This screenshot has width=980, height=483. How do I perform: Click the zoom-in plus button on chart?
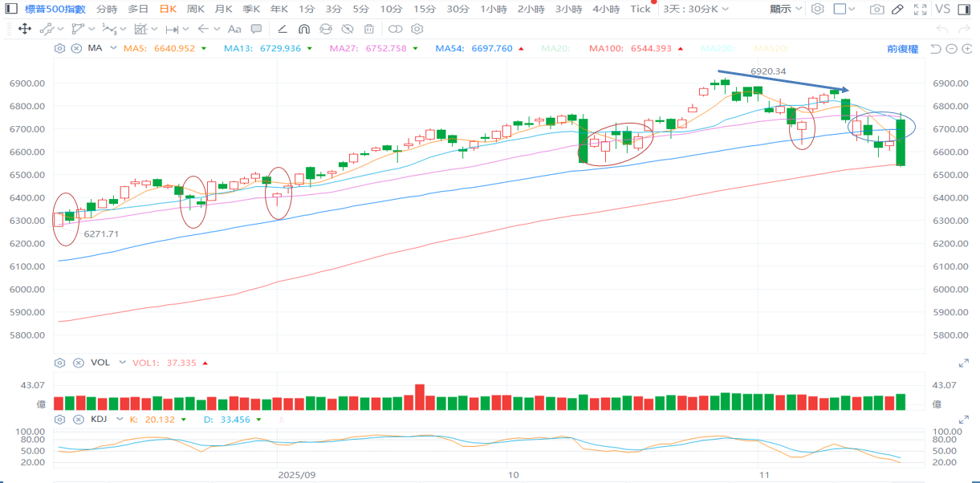click(x=966, y=48)
